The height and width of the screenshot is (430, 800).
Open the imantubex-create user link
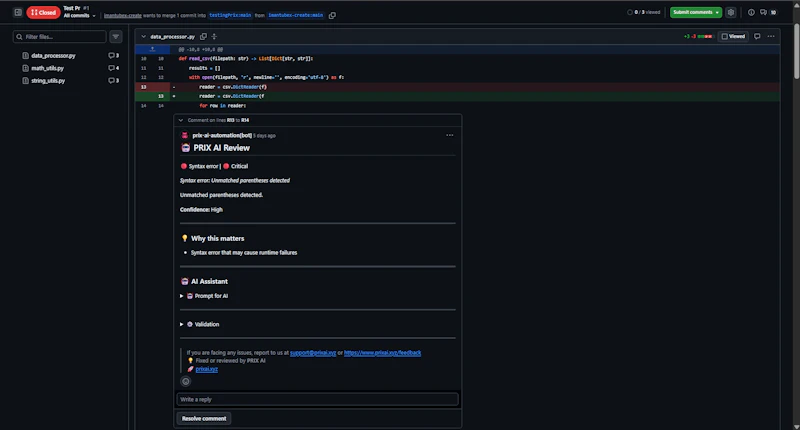tap(122, 15)
